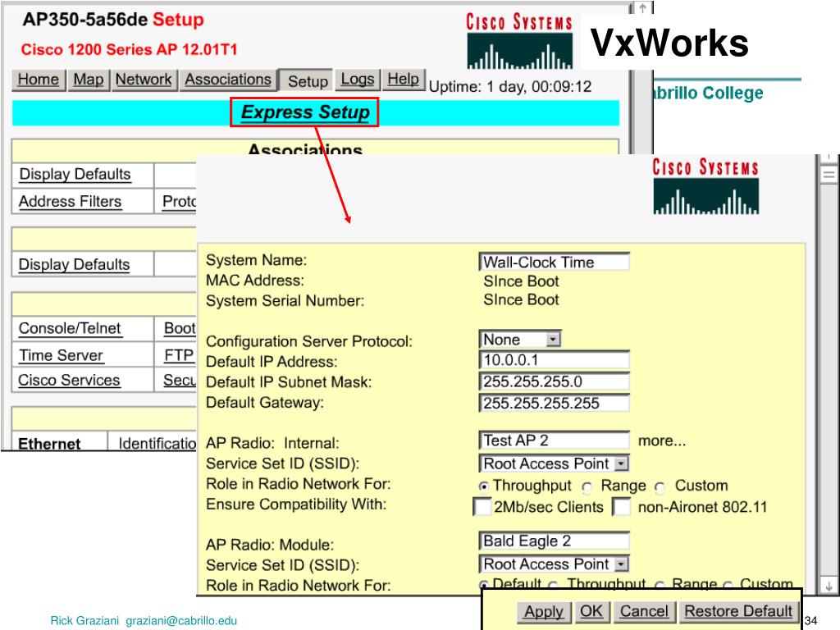This screenshot has width=840, height=630.
Task: Click the 10.0.0.1 IP address field
Action: (554, 360)
